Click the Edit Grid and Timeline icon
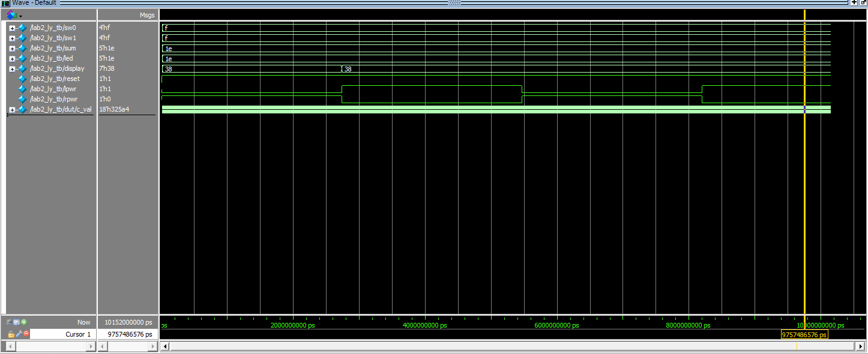Screen dimensions: 868x354 point(17,322)
